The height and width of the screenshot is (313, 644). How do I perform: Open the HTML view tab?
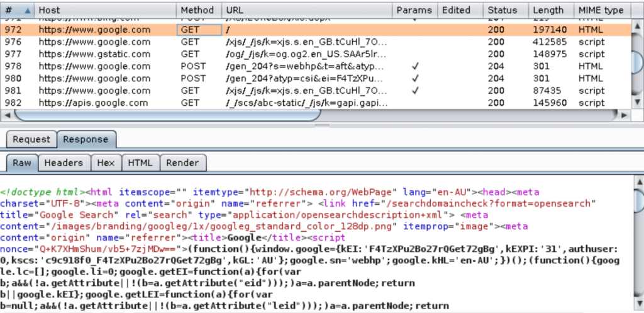coord(140,163)
